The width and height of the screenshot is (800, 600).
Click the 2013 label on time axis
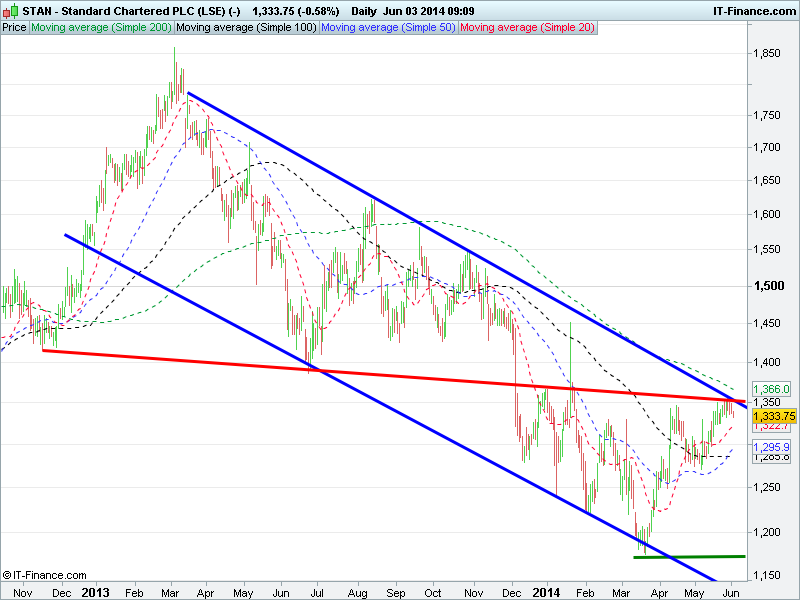95,592
